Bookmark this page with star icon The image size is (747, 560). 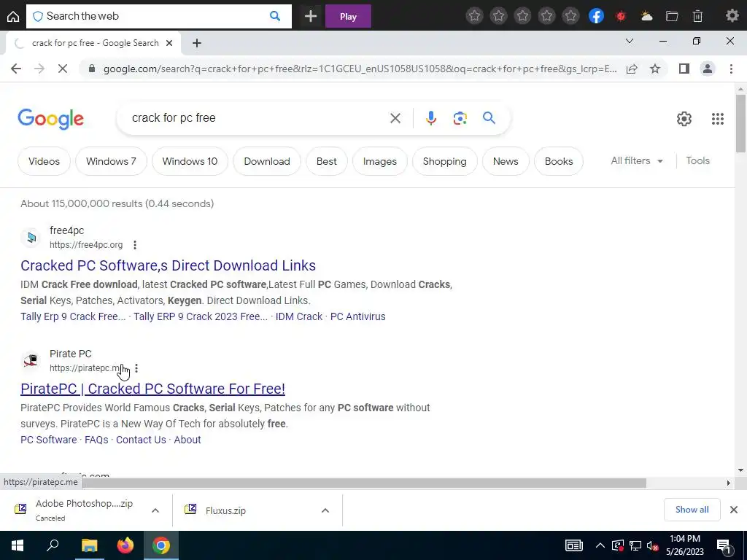point(655,69)
